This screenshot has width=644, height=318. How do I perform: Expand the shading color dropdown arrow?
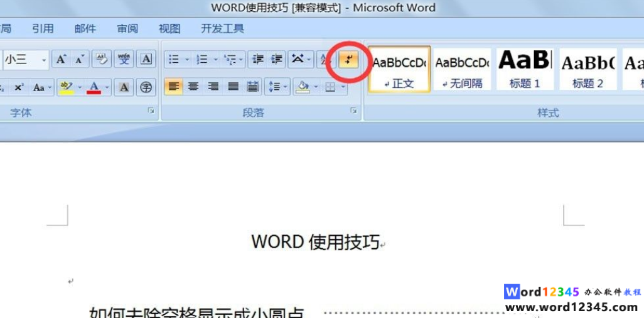pos(316,86)
